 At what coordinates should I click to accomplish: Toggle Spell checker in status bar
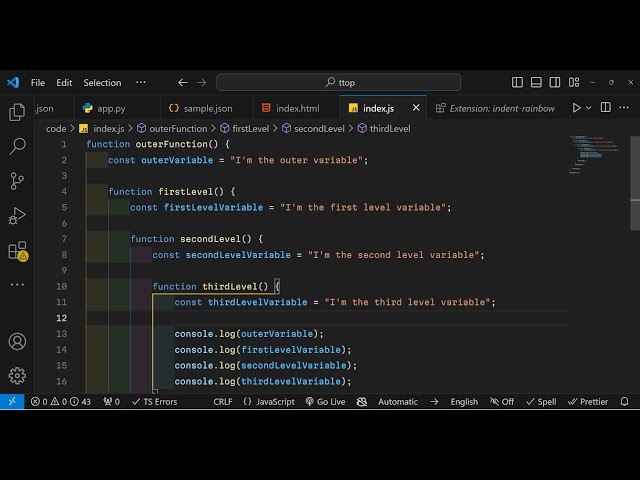coord(541,402)
